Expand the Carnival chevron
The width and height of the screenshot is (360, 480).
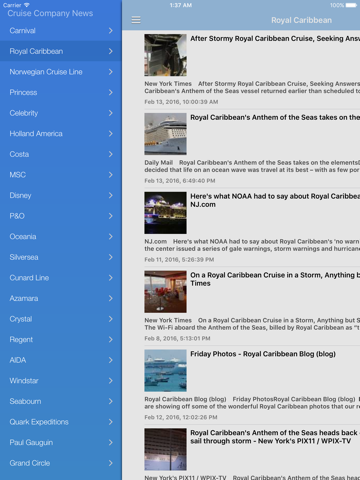[x=111, y=31]
